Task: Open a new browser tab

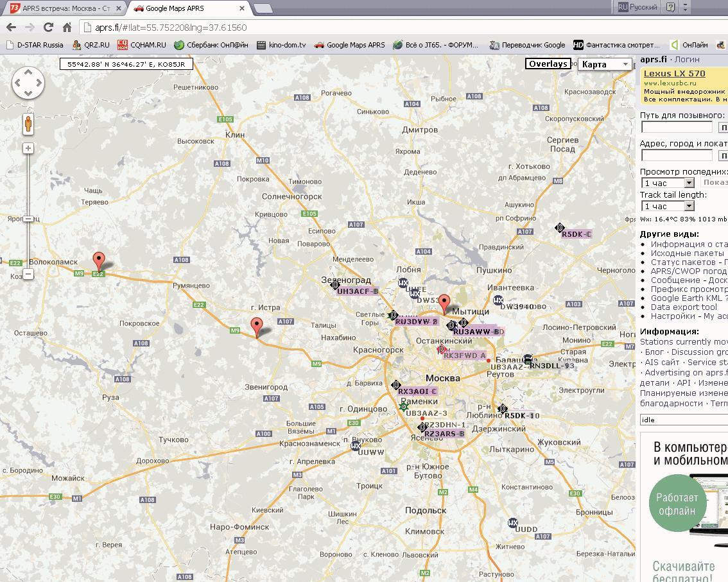Action: 263,8
